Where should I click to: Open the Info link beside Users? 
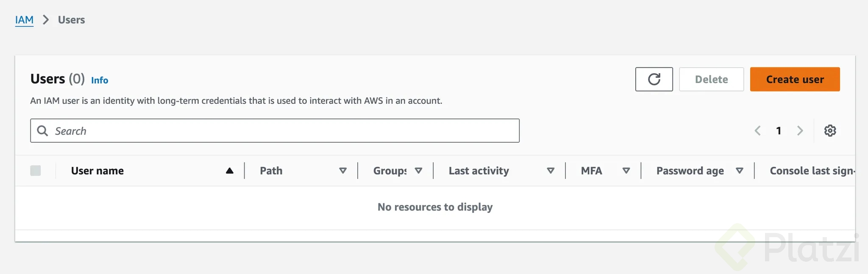(100, 80)
